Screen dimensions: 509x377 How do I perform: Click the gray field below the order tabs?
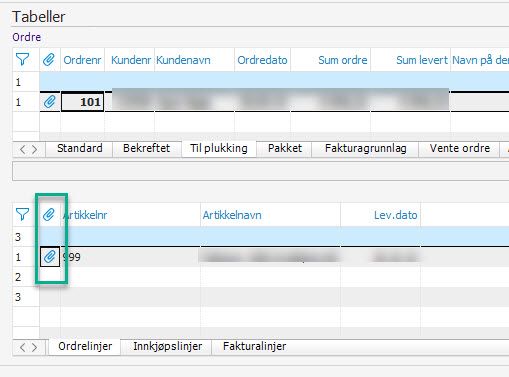coord(260,171)
